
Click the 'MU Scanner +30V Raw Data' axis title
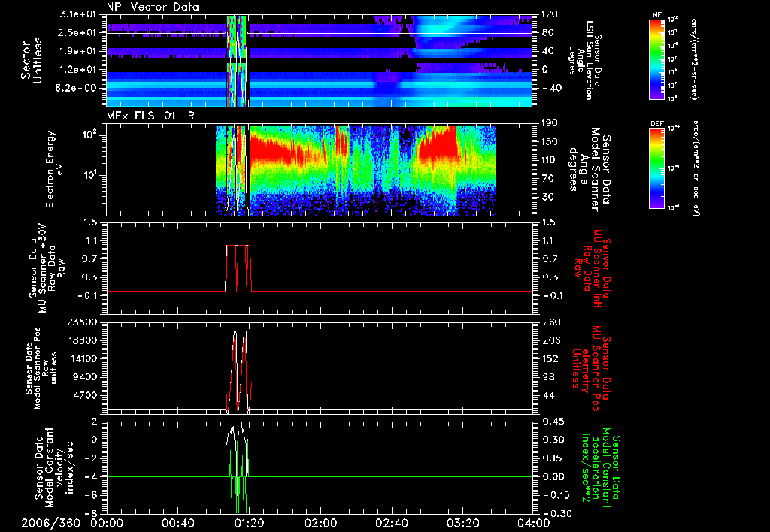[47, 268]
